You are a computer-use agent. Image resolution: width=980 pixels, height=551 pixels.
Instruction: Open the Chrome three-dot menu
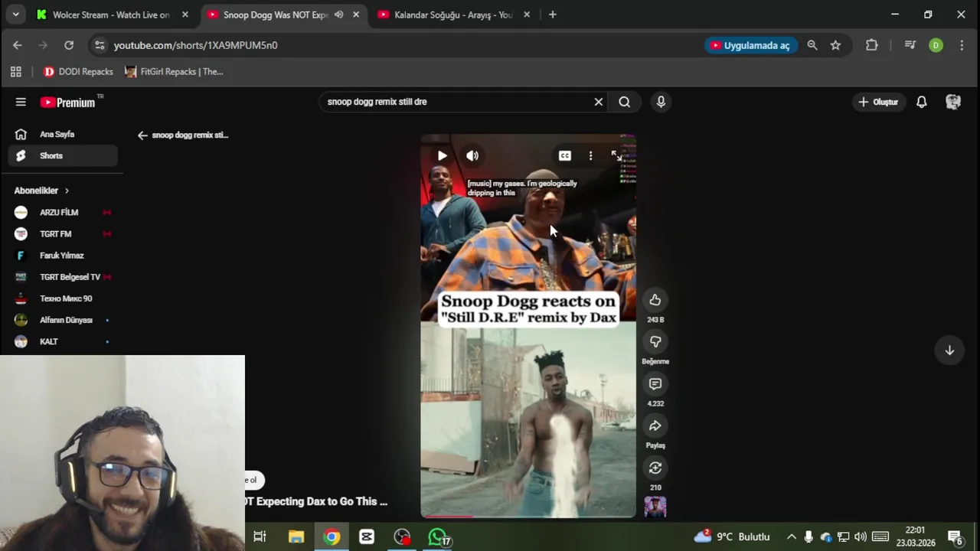[x=962, y=45]
